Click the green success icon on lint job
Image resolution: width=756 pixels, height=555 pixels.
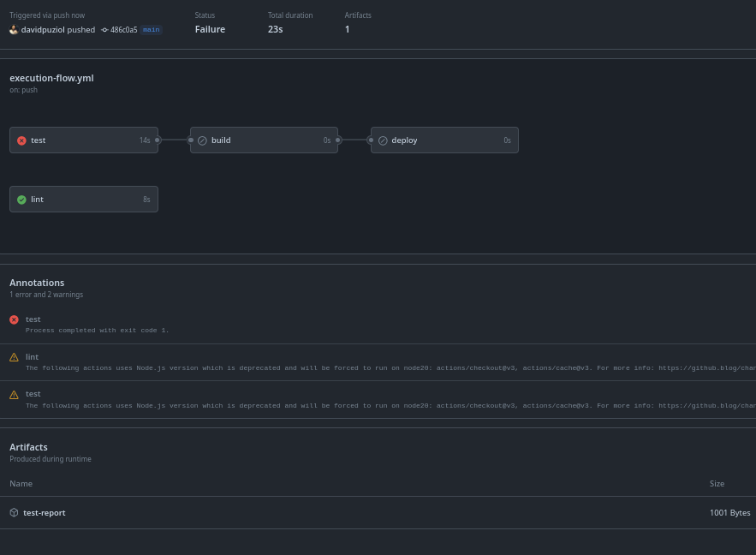(x=21, y=200)
